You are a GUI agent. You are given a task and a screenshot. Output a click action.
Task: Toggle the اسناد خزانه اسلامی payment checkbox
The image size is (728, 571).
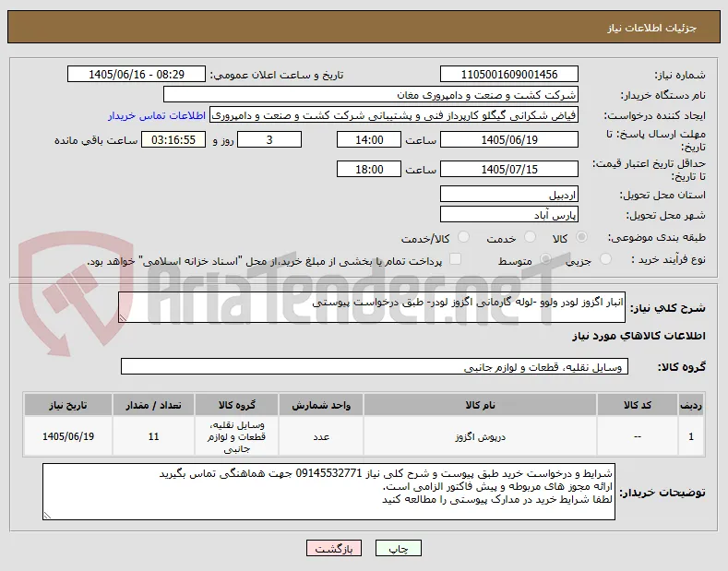(456, 259)
